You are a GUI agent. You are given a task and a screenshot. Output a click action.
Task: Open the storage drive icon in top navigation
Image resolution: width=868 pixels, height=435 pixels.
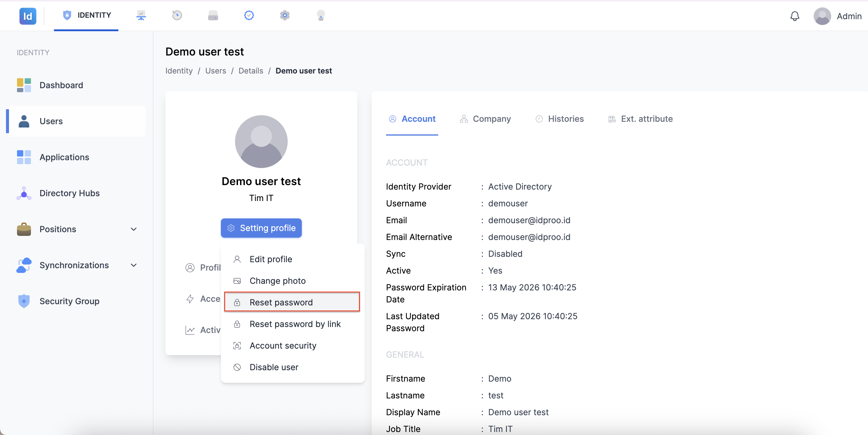213,16
